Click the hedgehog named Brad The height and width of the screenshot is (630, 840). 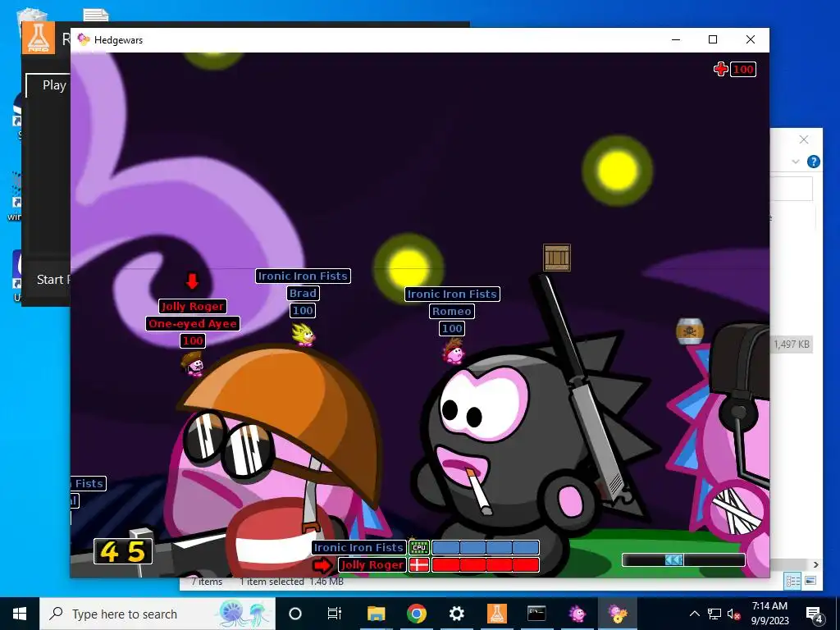coord(304,335)
